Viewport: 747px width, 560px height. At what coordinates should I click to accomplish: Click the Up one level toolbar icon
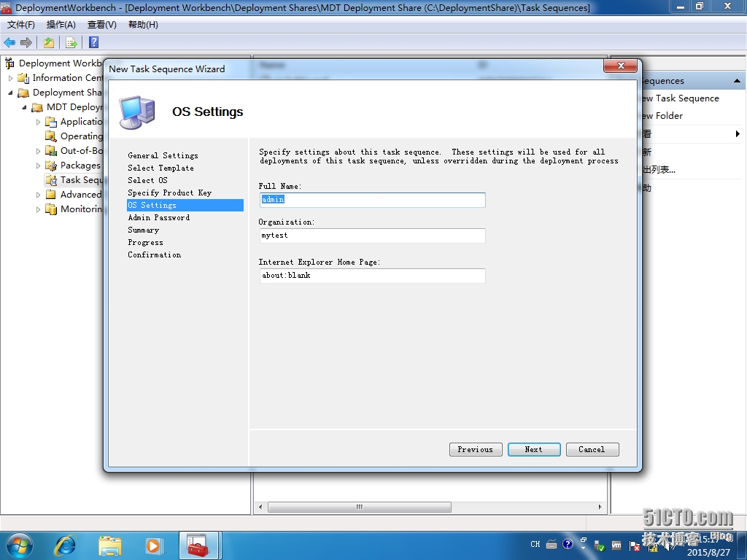[49, 42]
